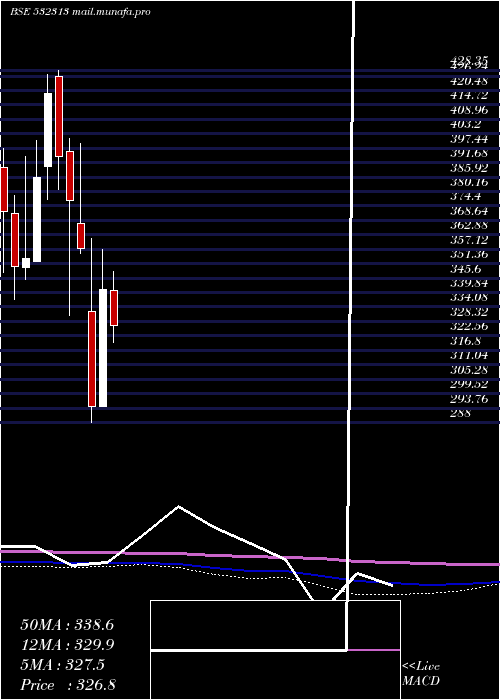The width and height of the screenshot is (500, 700).
Task: Pick the 391.68 price level label
Action: tap(469, 153)
